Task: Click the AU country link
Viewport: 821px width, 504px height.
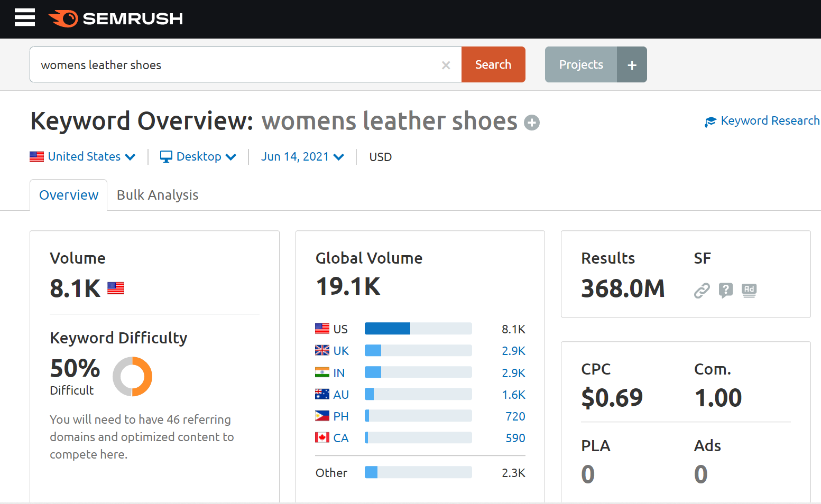Action: point(341,395)
